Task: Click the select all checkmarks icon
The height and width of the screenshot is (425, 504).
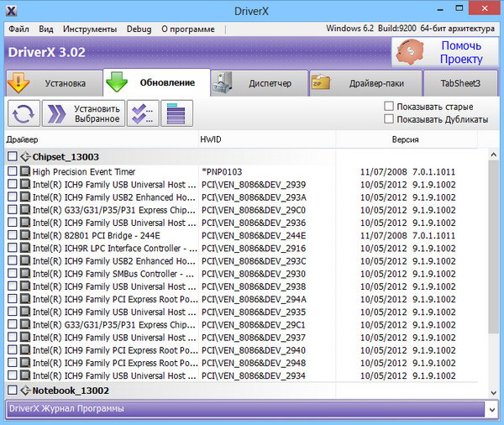Action: (x=143, y=113)
